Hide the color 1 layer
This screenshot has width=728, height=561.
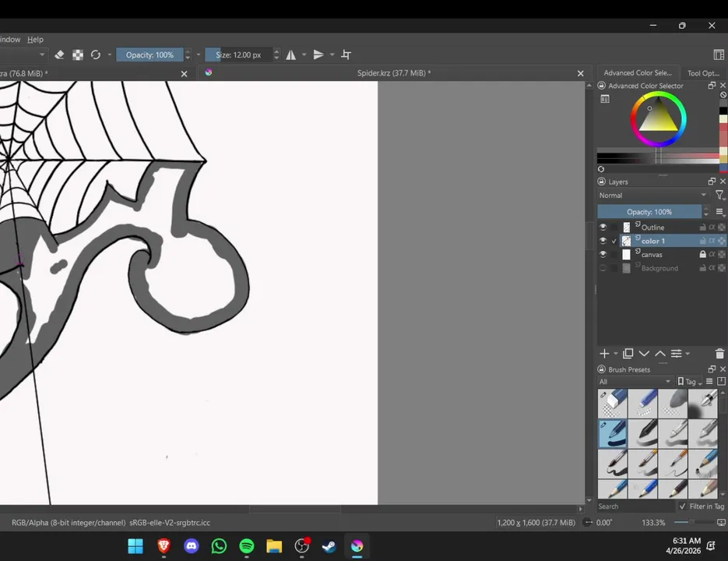click(x=603, y=241)
